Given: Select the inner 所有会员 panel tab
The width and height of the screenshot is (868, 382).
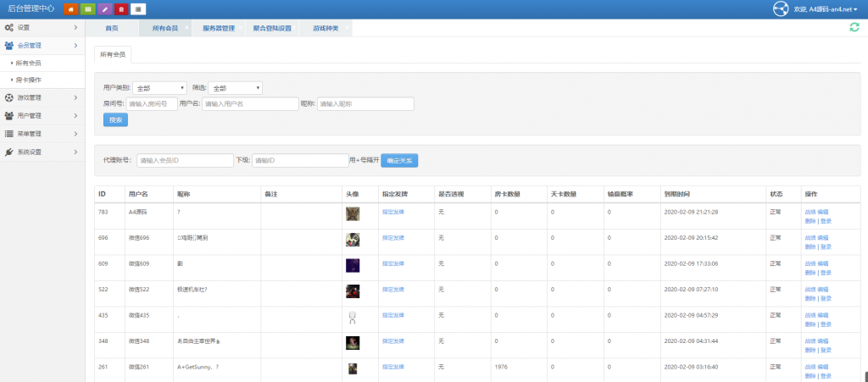Looking at the screenshot, I should [113, 54].
